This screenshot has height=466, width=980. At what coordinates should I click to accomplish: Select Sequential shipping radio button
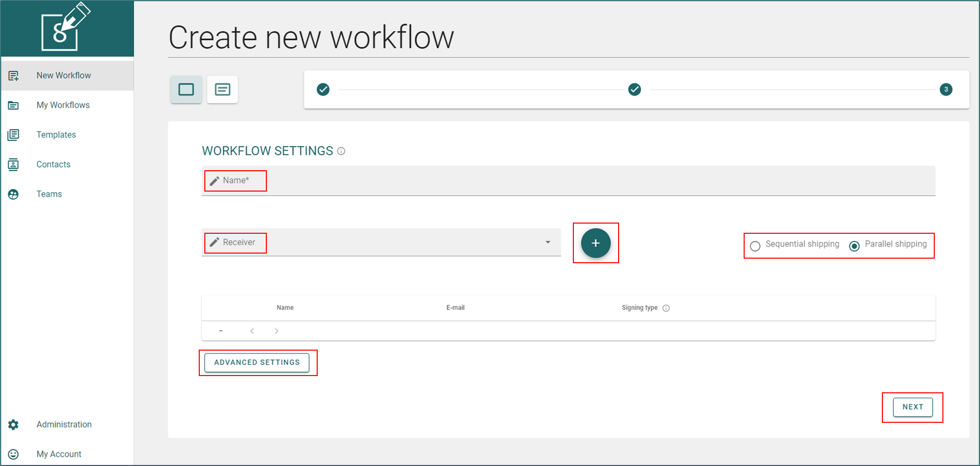click(755, 246)
